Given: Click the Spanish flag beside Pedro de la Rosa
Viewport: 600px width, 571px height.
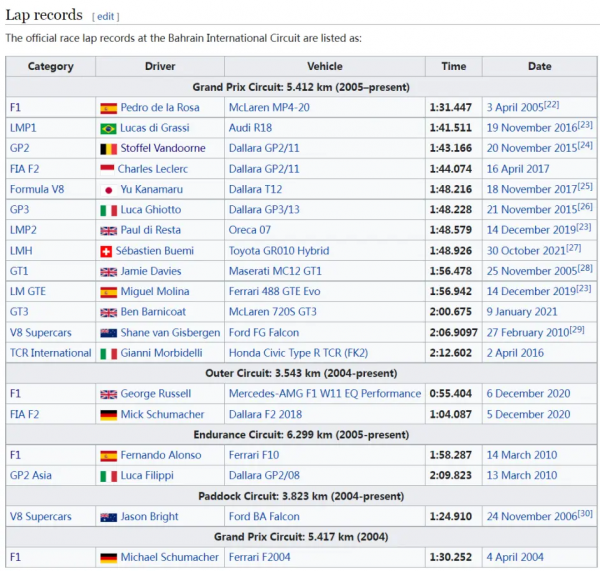Looking at the screenshot, I should pyautogui.click(x=108, y=107).
